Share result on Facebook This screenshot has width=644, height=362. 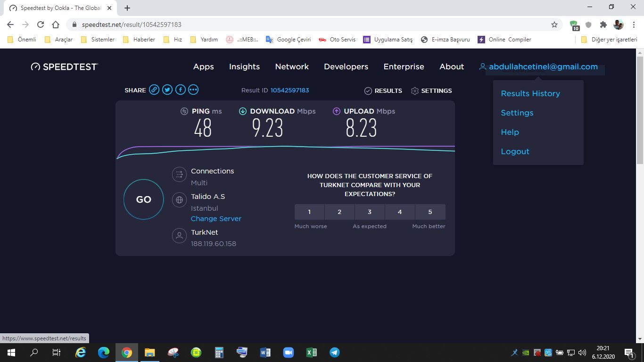180,90
